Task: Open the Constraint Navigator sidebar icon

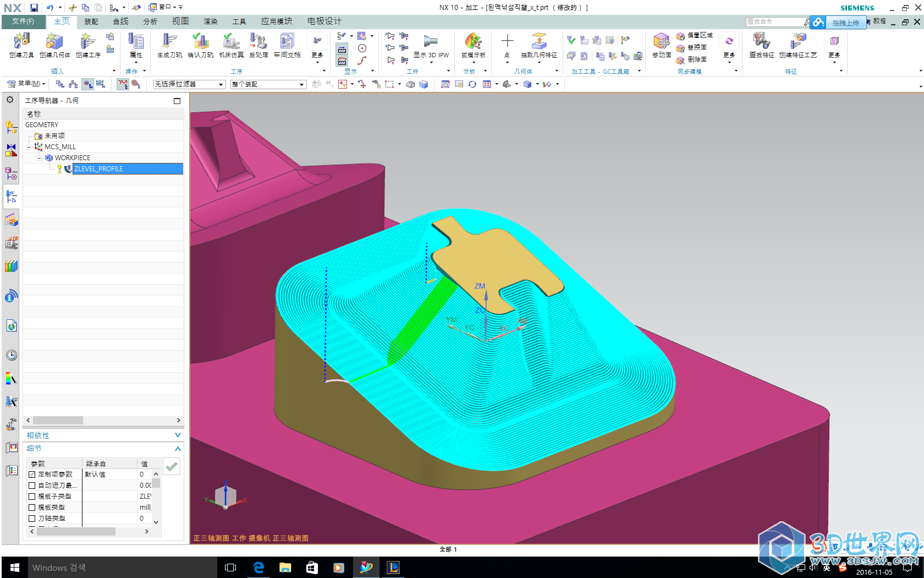Action: tap(11, 150)
